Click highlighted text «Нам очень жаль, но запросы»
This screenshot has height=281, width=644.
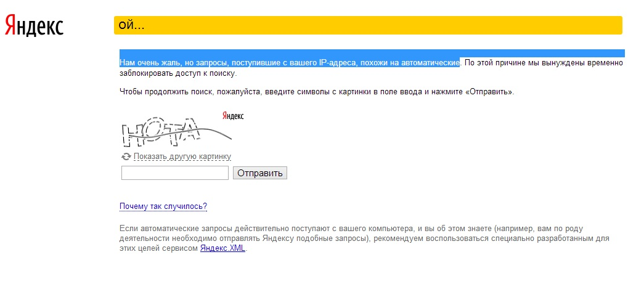[174, 63]
